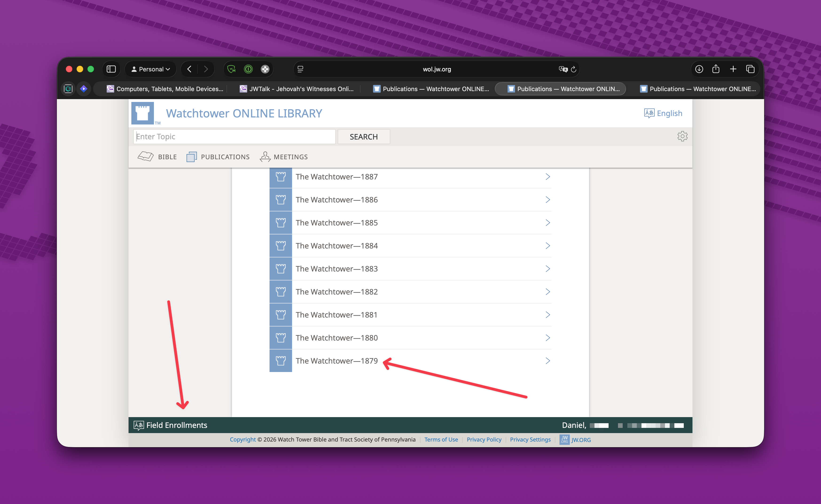The height and width of the screenshot is (504, 821).
Task: Open the Terms of Use link
Action: click(441, 439)
